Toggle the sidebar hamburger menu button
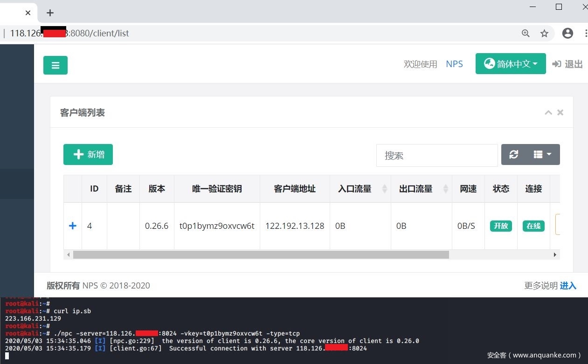The height and width of the screenshot is (364, 588). pyautogui.click(x=55, y=65)
